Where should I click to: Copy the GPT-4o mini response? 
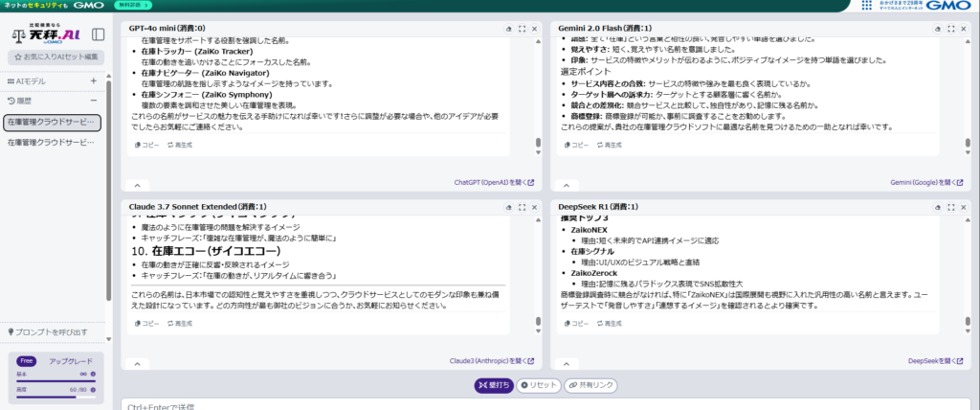pyautogui.click(x=146, y=145)
